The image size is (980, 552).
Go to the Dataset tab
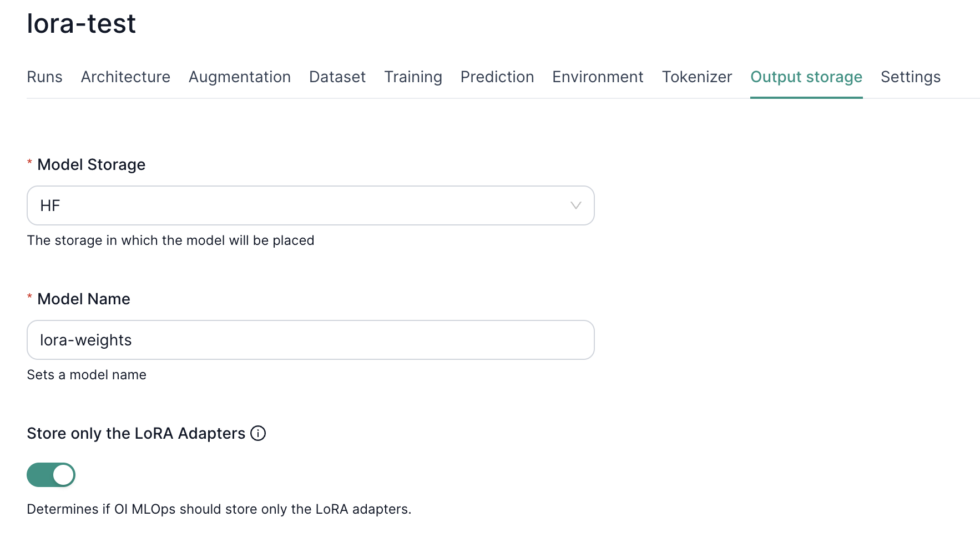point(337,77)
